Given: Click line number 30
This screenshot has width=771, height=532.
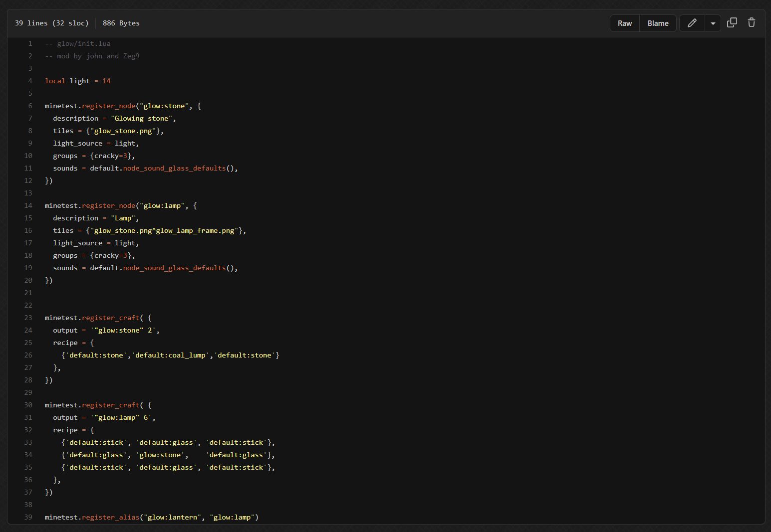Looking at the screenshot, I should [x=28, y=405].
